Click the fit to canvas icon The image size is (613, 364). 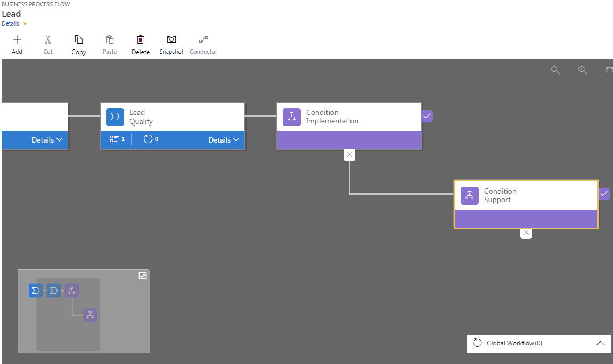click(x=609, y=70)
